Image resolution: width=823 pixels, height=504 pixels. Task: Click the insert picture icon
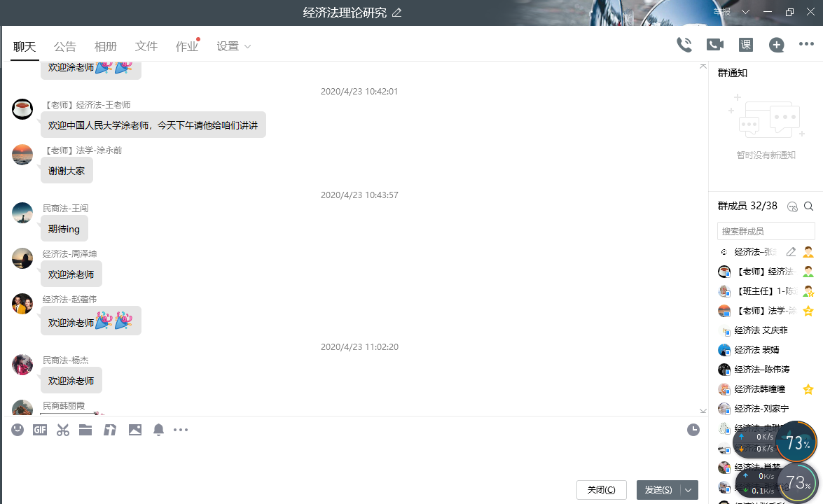pos(135,430)
